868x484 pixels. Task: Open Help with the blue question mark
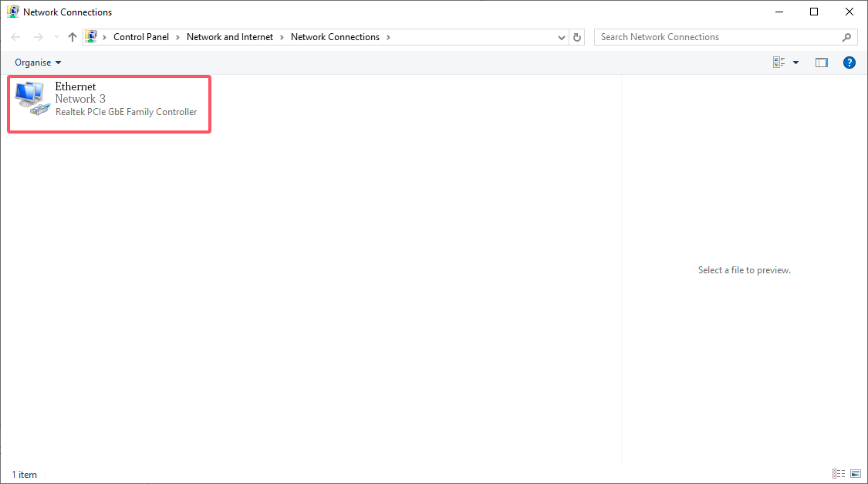click(849, 63)
